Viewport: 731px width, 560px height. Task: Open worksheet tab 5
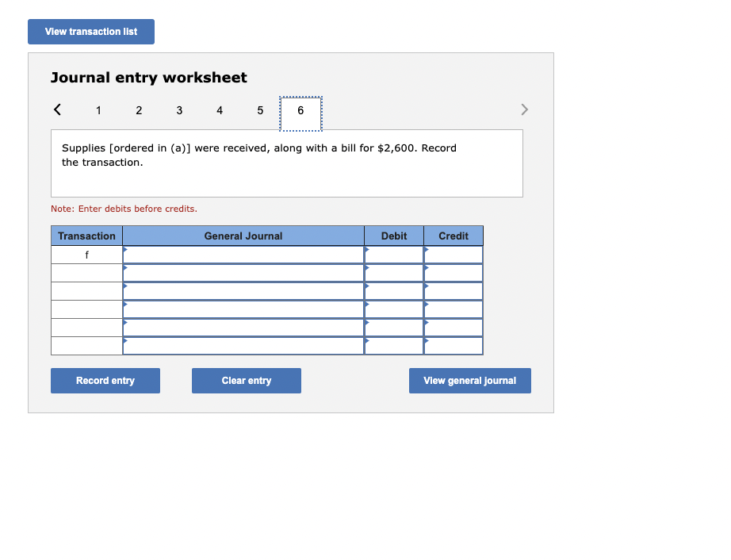[x=260, y=110]
